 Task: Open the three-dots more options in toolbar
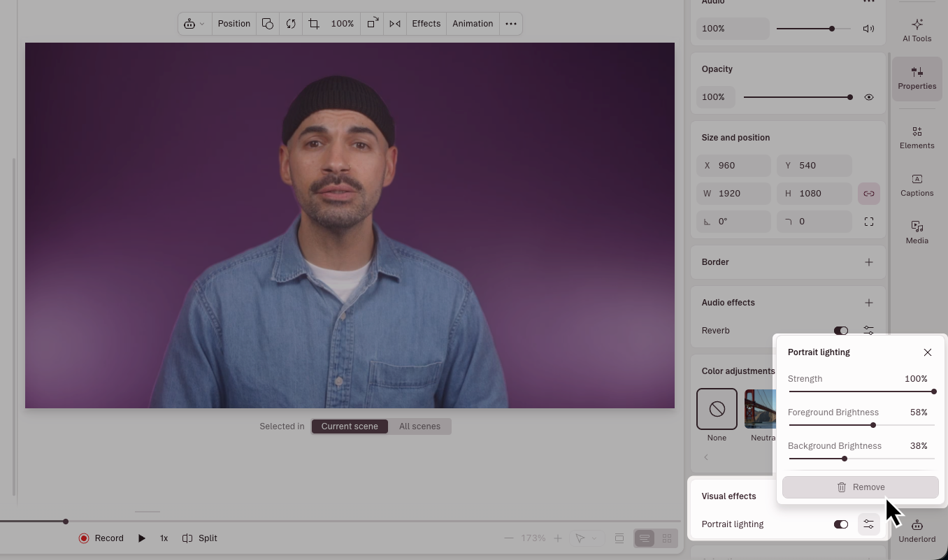coord(511,24)
